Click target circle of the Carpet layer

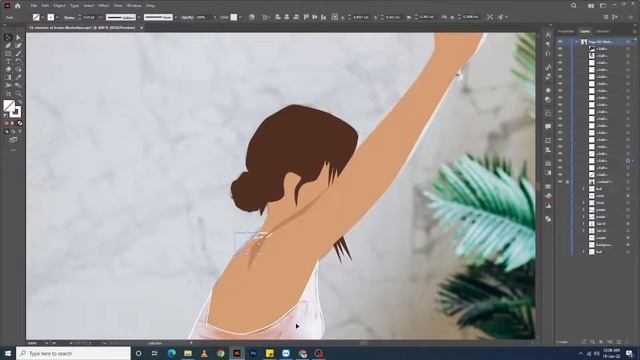[x=628, y=238]
